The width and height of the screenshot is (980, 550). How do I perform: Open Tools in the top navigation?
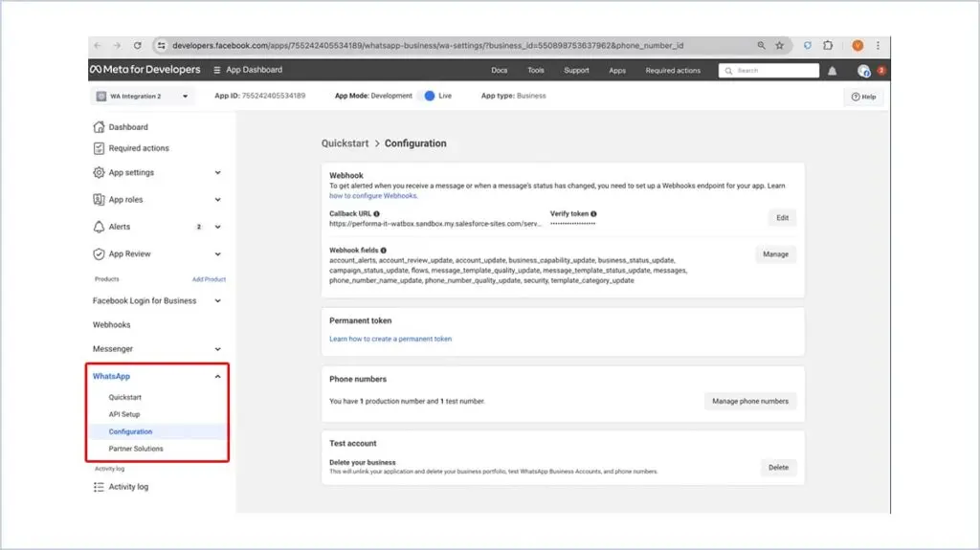coord(536,71)
